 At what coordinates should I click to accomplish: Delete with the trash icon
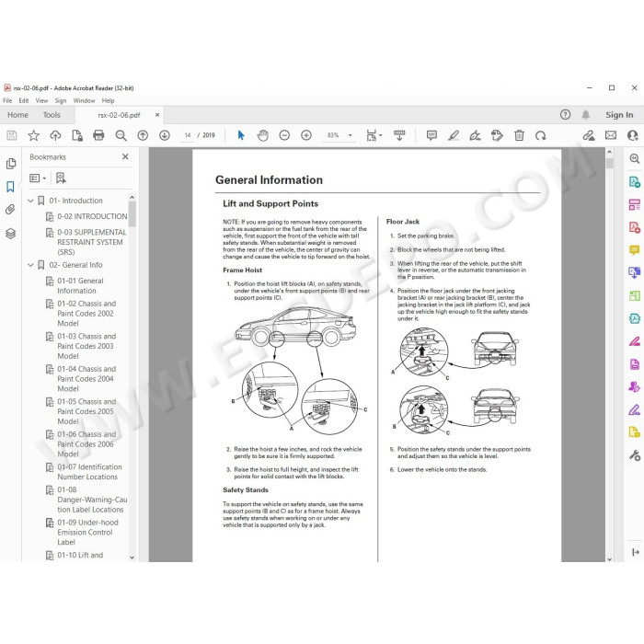(x=519, y=135)
